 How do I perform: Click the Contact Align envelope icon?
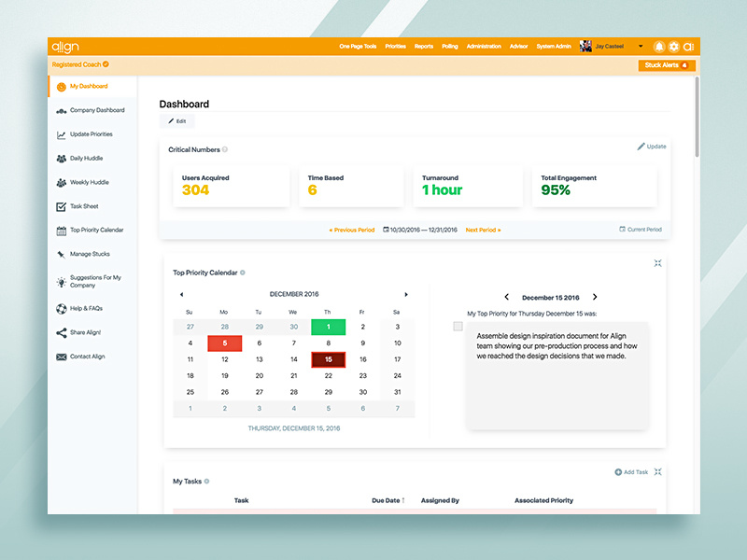pyautogui.click(x=62, y=357)
